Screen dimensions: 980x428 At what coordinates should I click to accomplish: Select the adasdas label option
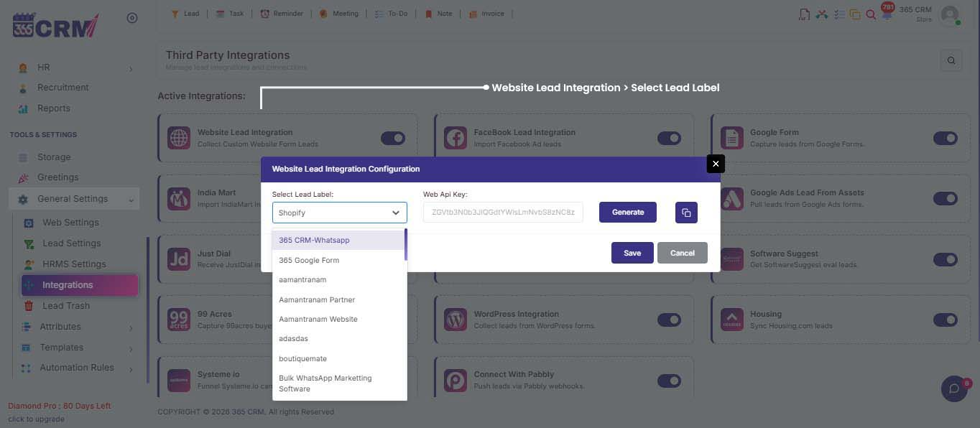pyautogui.click(x=338, y=338)
